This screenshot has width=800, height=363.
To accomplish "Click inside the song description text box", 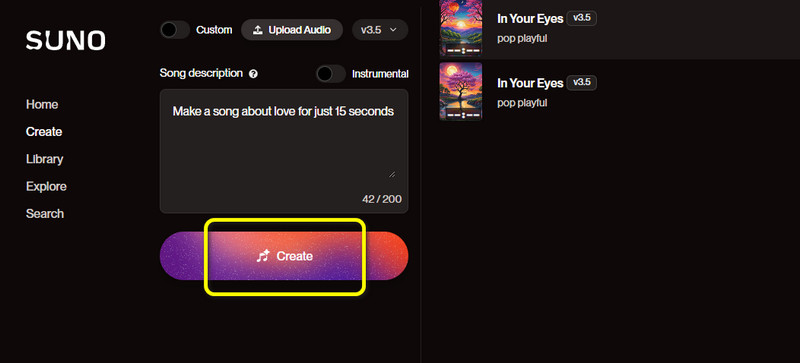I will coord(284,151).
